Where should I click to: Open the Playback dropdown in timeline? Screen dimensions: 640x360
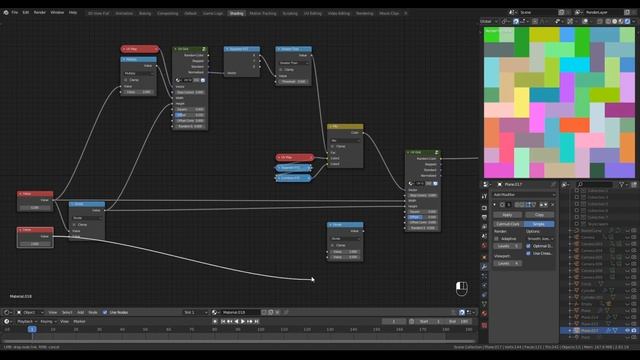(x=27, y=321)
